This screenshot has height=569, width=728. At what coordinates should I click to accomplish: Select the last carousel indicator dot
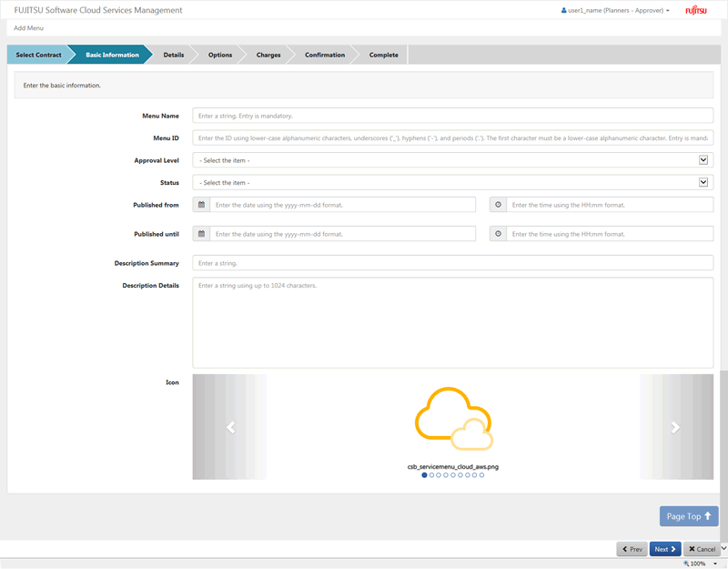[482, 475]
